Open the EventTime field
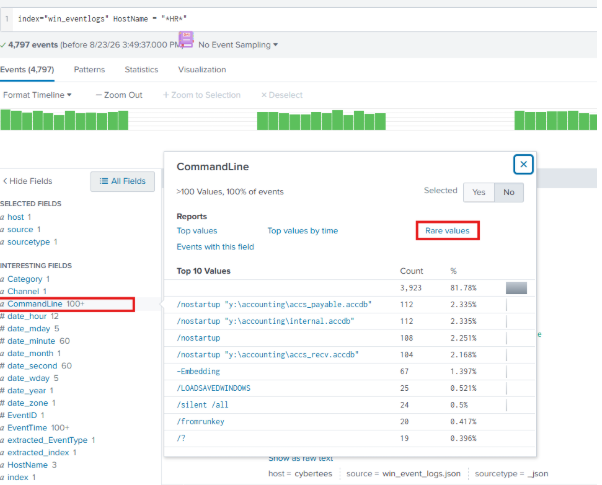 (27, 428)
